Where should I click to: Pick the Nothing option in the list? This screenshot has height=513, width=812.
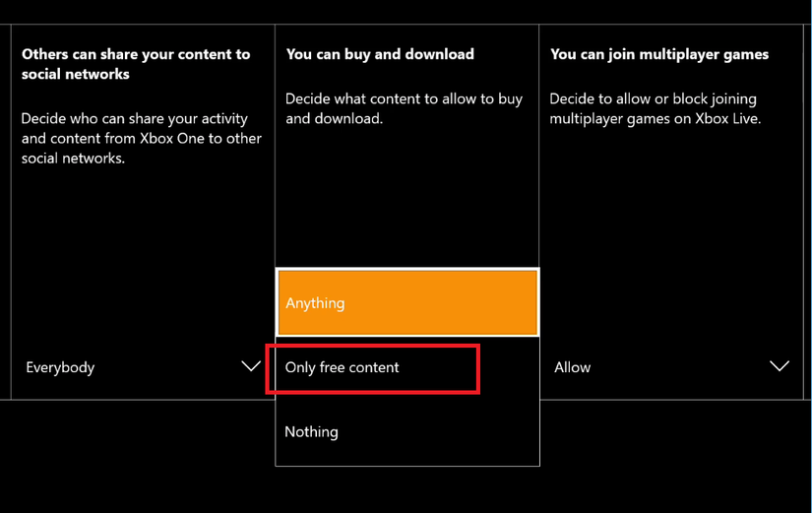(311, 431)
